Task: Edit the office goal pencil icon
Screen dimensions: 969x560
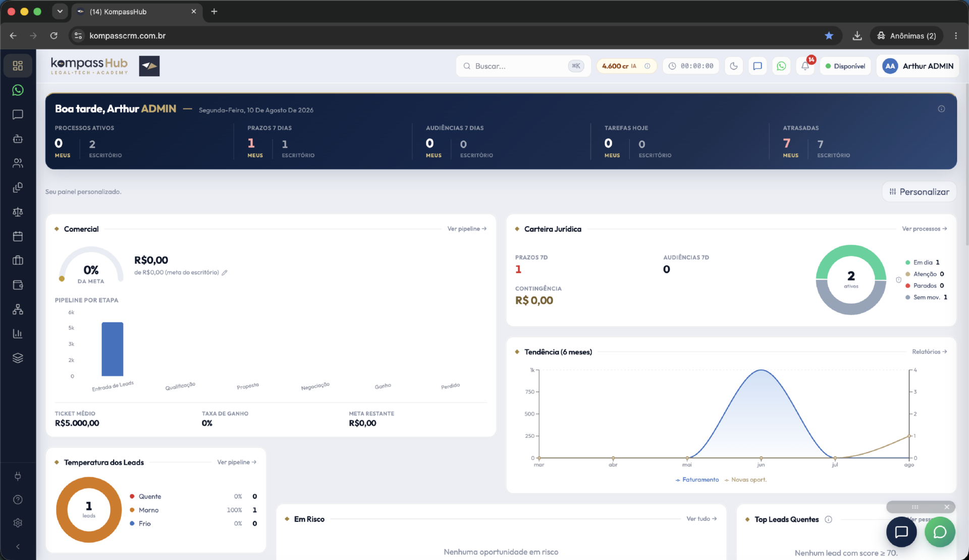Action: coord(225,272)
